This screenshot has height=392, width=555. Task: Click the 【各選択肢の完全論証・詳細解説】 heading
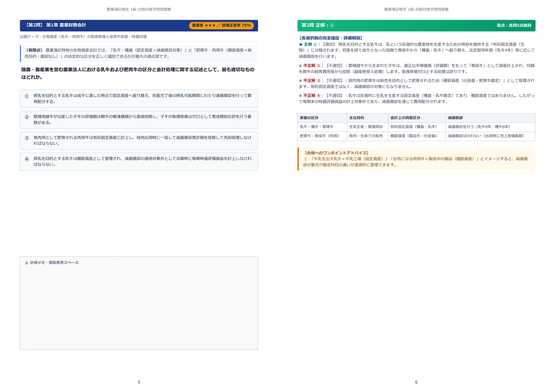coord(331,38)
